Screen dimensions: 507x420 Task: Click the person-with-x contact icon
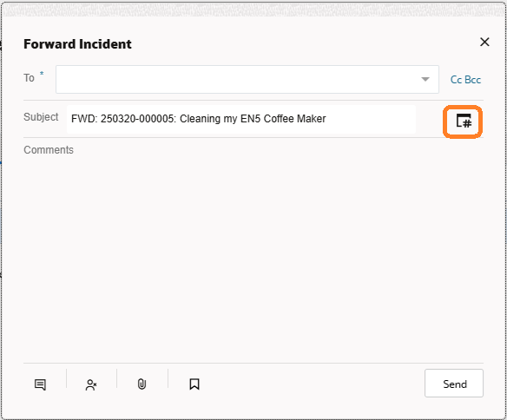[x=91, y=384]
